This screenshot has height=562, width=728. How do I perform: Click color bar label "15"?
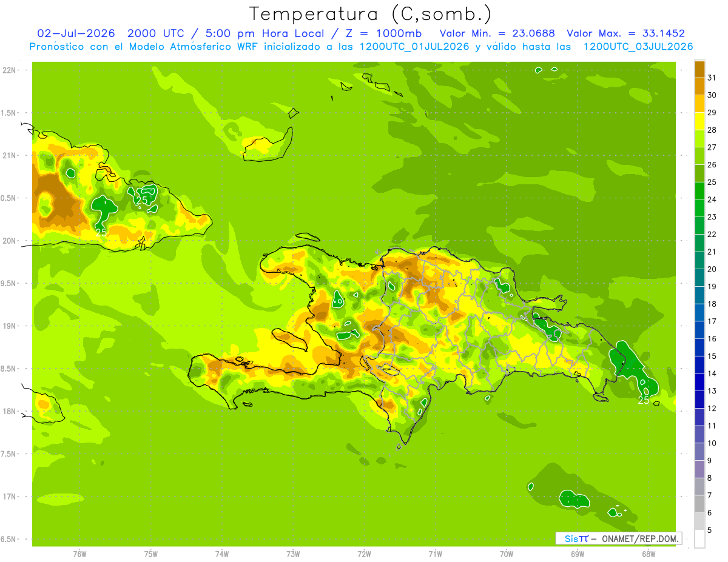[x=712, y=356]
